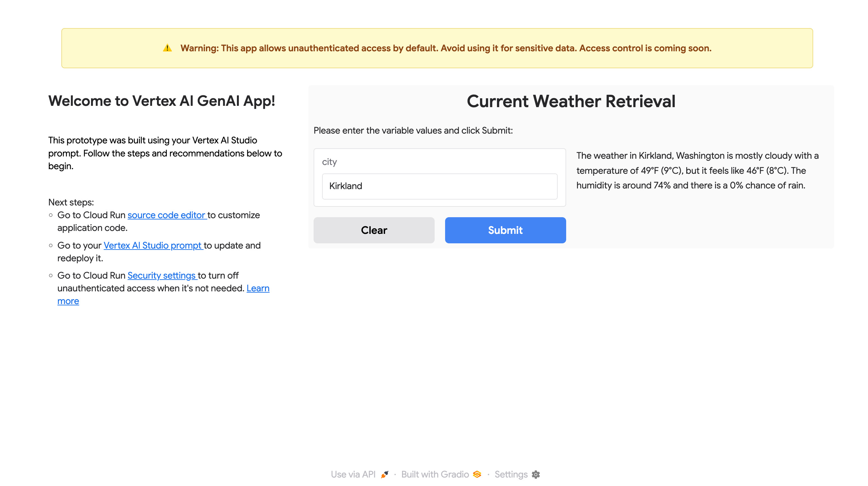
Task: Focus the city input field containing Kirkland
Action: (440, 186)
